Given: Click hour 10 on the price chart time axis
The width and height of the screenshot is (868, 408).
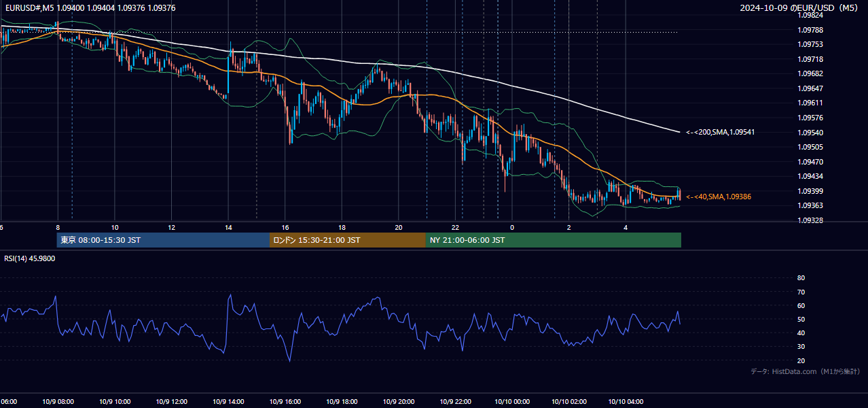Looking at the screenshot, I should pos(115,227).
